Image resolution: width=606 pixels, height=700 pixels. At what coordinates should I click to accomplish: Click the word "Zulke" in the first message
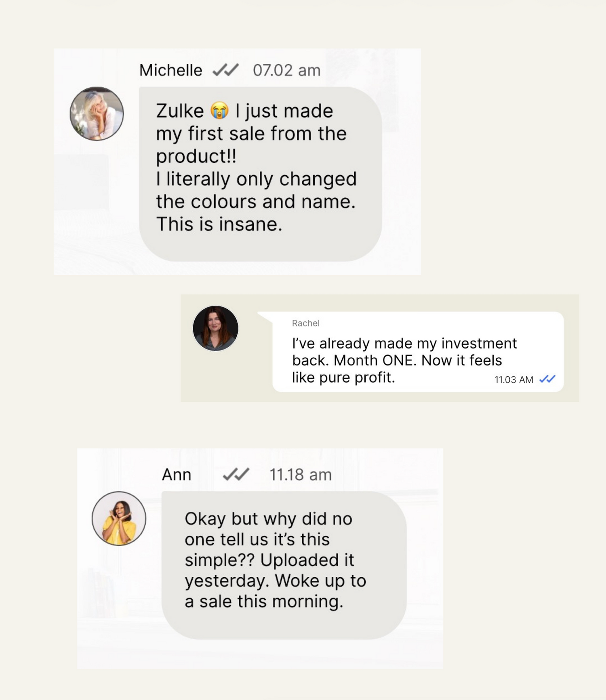(180, 111)
